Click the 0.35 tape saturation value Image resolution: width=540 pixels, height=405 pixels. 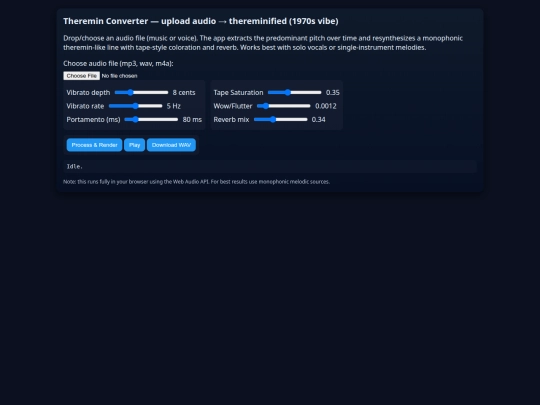tap(333, 93)
